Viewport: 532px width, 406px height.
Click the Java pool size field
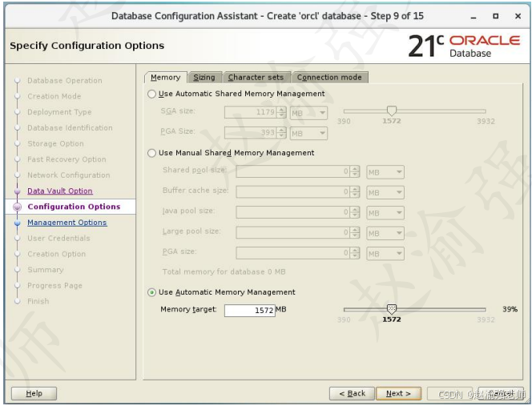[x=293, y=212]
